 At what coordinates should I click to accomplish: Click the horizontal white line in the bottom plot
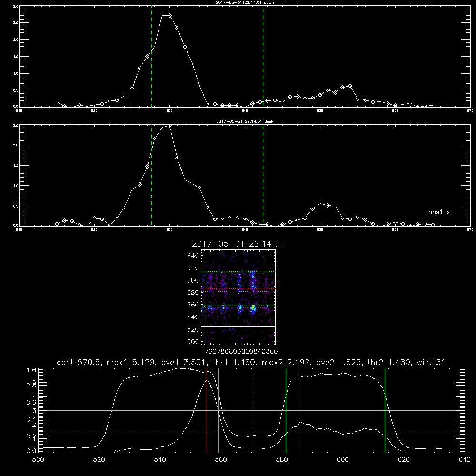[251, 410]
